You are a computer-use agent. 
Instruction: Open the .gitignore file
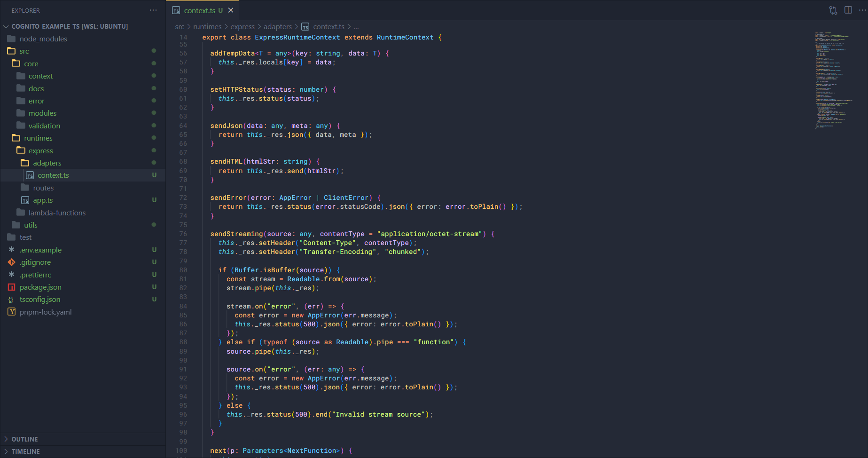[x=35, y=262]
